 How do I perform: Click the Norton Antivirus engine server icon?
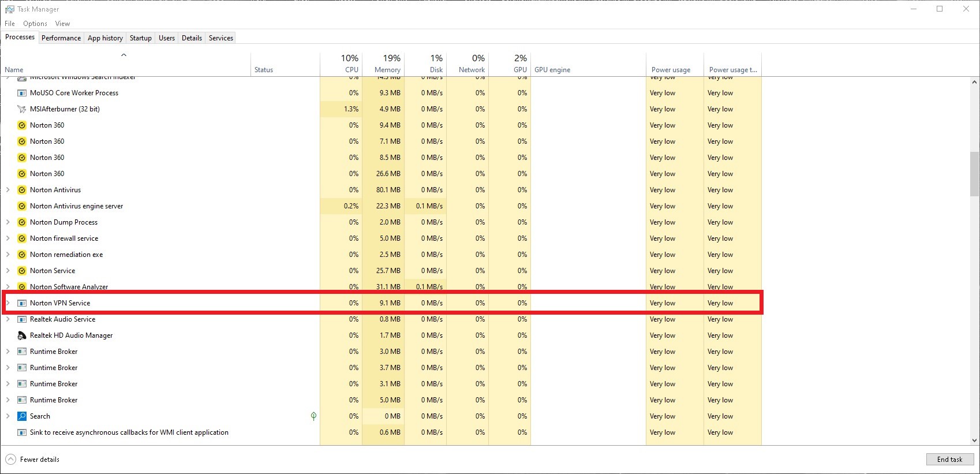coord(22,206)
